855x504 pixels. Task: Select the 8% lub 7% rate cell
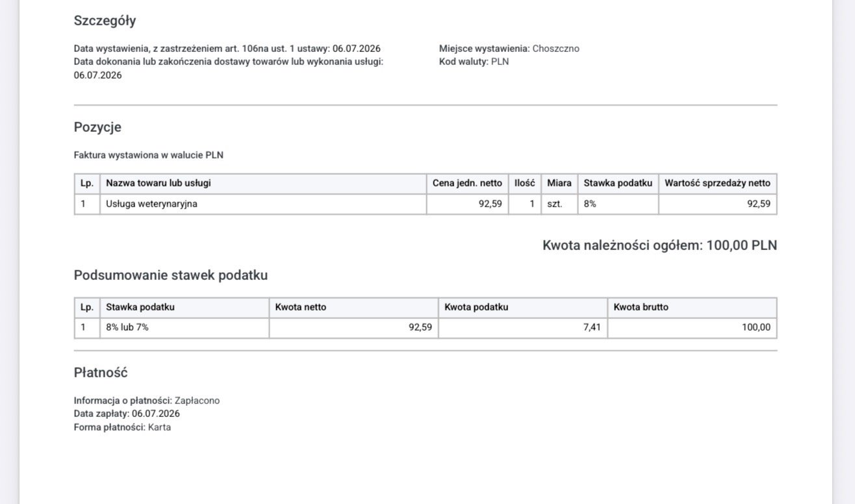click(x=185, y=328)
